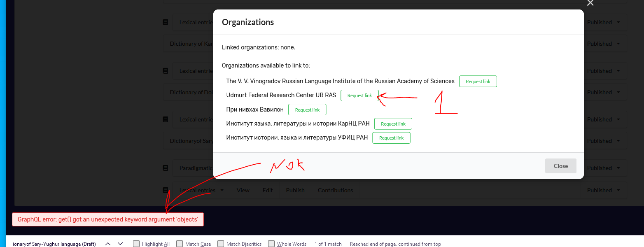
Task: Click the book icon above Dictionaryof Sary row
Action: pyautogui.click(x=165, y=119)
